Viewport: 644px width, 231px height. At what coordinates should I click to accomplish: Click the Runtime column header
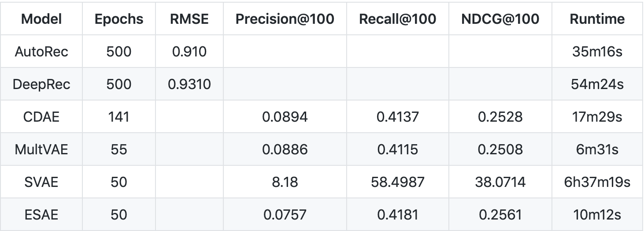[x=597, y=19]
